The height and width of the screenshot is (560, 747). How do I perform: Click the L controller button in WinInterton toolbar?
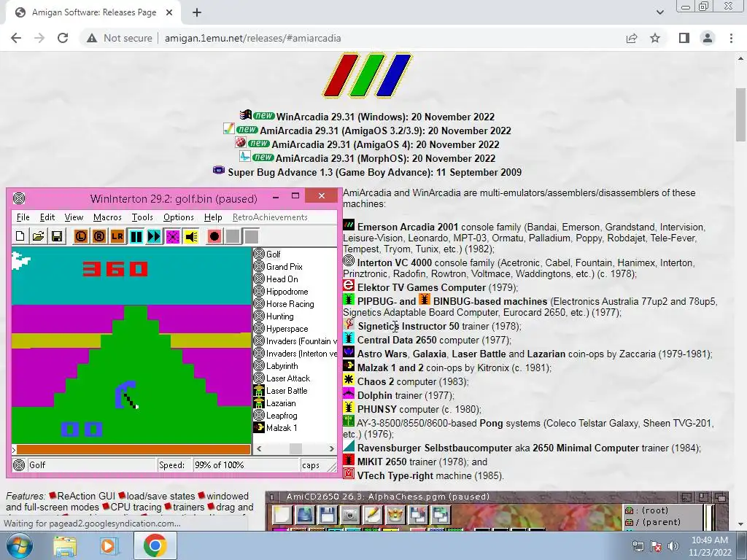pyautogui.click(x=80, y=236)
